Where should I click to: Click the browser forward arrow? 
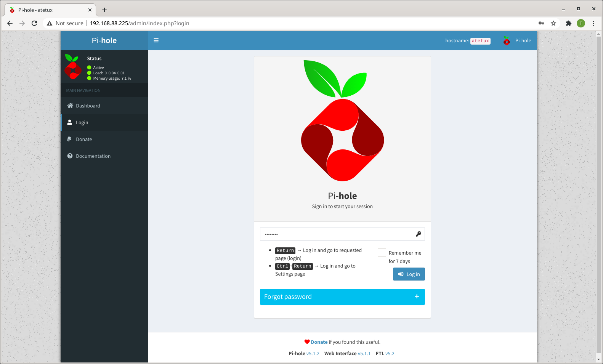tap(22, 23)
